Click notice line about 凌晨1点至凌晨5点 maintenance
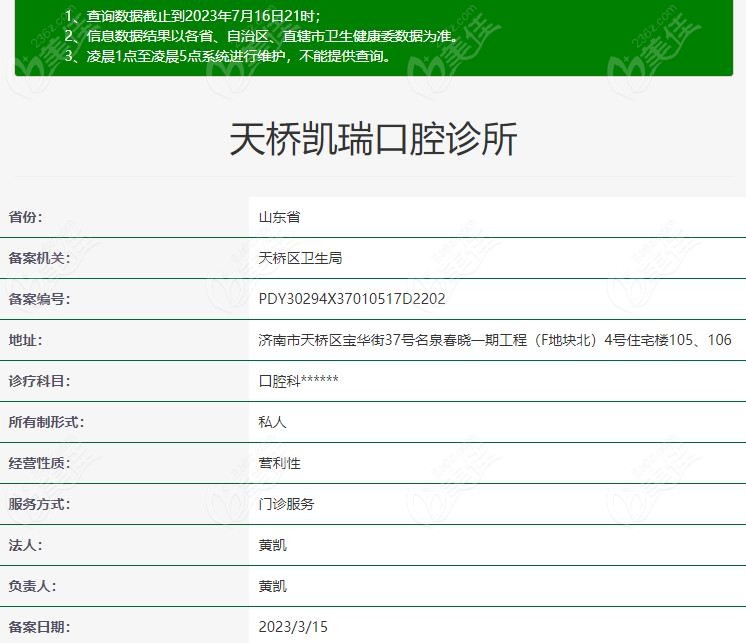Image resolution: width=746 pixels, height=643 pixels. point(228,56)
